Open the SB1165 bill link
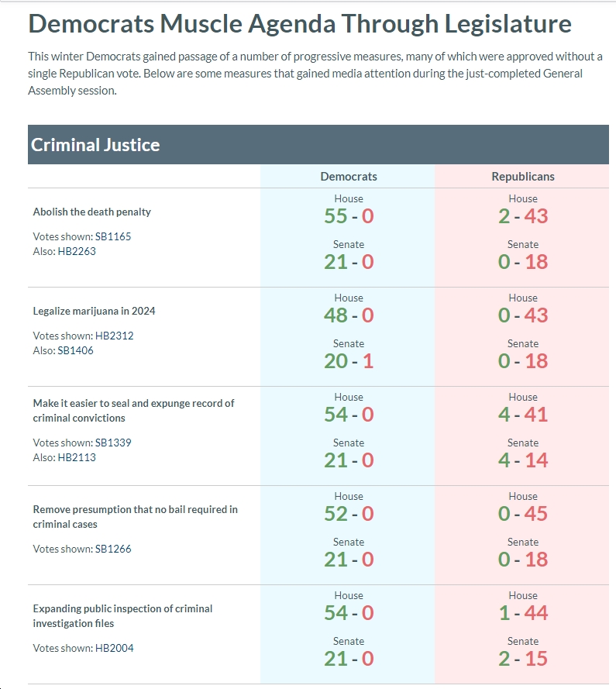 pos(113,236)
